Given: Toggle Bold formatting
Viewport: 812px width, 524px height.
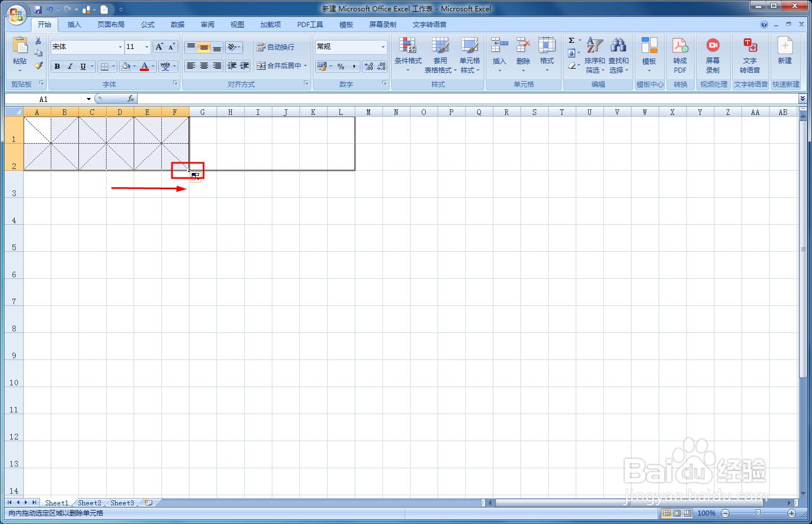Looking at the screenshot, I should (x=57, y=66).
